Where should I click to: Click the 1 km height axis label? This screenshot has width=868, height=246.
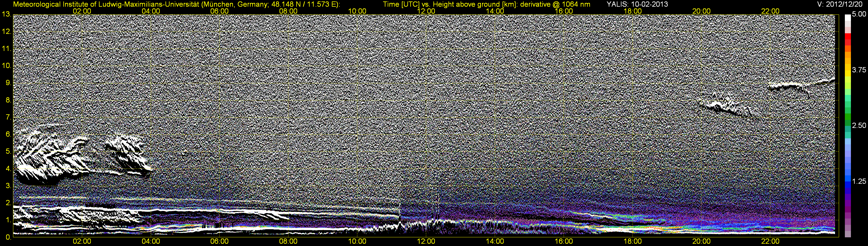click(8, 220)
